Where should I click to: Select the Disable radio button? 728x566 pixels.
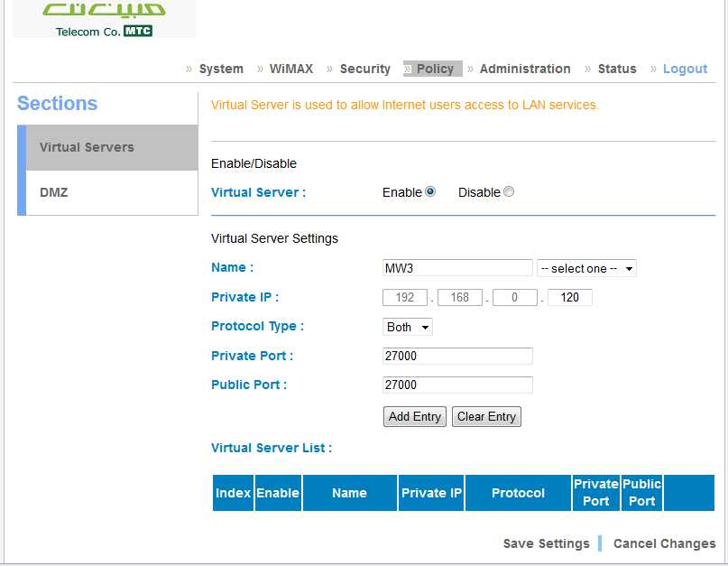click(x=509, y=191)
